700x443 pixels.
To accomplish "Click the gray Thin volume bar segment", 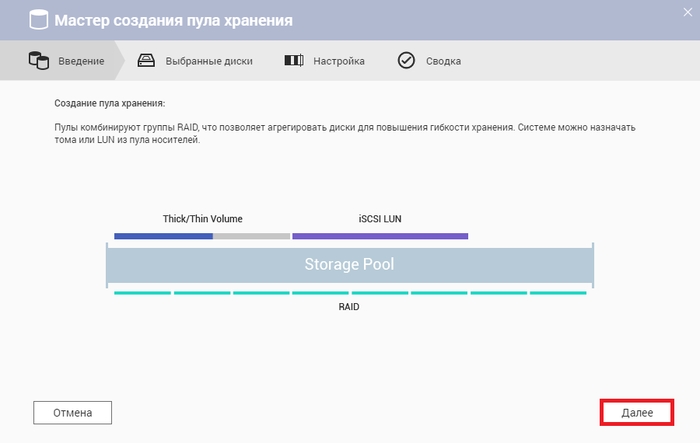I will 251,236.
